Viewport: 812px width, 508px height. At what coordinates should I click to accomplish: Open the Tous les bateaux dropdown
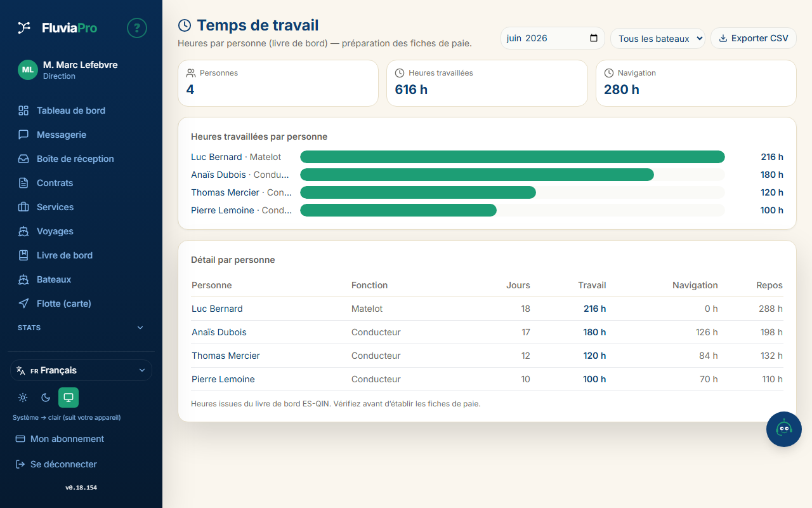tap(658, 38)
